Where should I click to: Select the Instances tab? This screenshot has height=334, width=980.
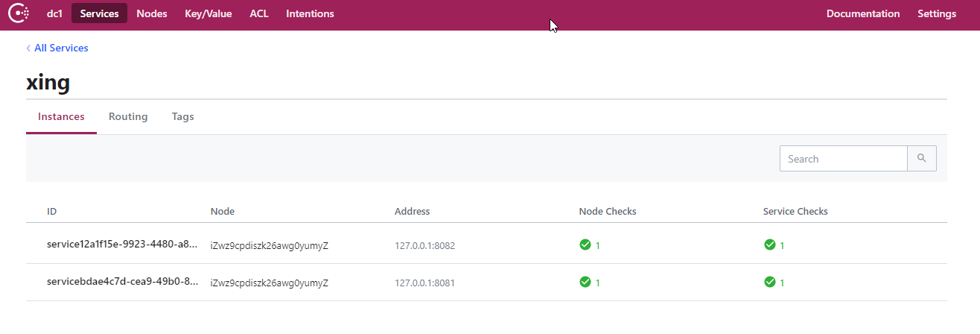pos(61,117)
